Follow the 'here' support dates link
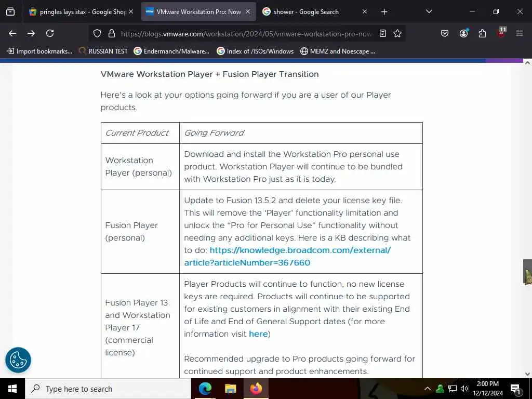The height and width of the screenshot is (399, 532). coord(258,334)
